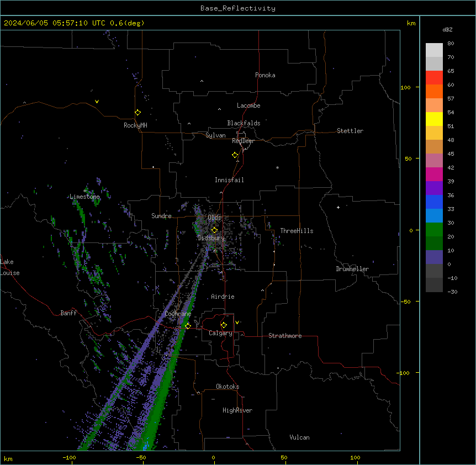This screenshot has width=476, height=465.
Task: Select the green 30 dBZ legend color
Action: pyautogui.click(x=434, y=230)
